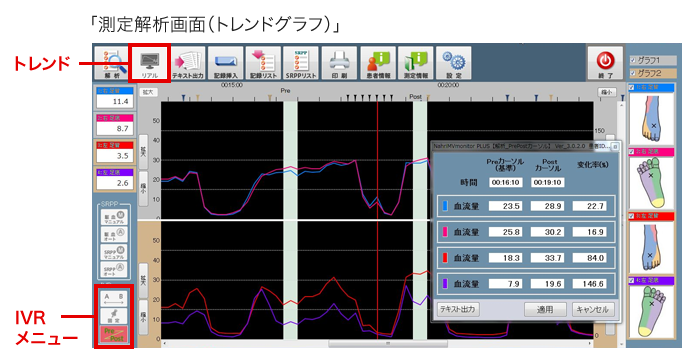Toggle red channel 3 foot checkbox
Viewport: 700px width, 360px height.
pyautogui.click(x=631, y=216)
